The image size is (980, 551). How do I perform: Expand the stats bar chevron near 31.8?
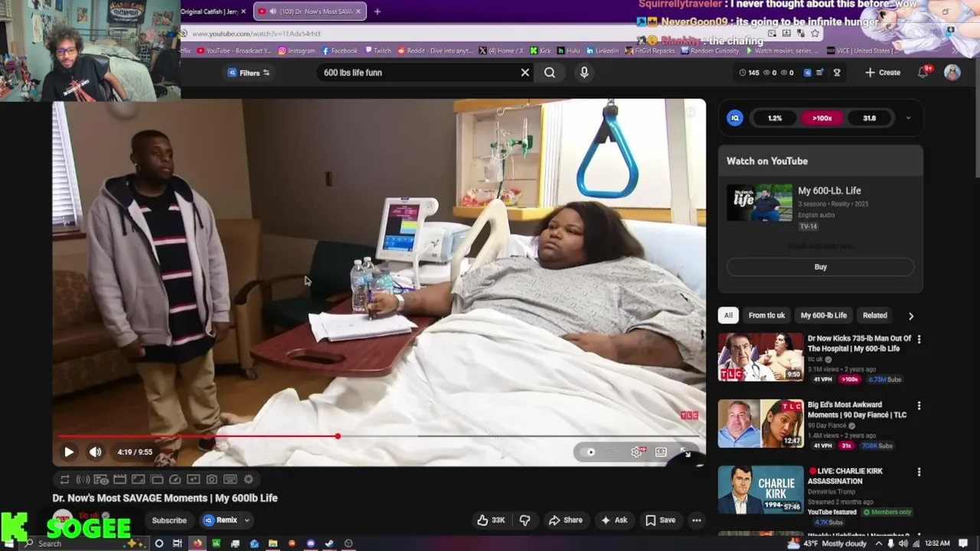pos(908,119)
